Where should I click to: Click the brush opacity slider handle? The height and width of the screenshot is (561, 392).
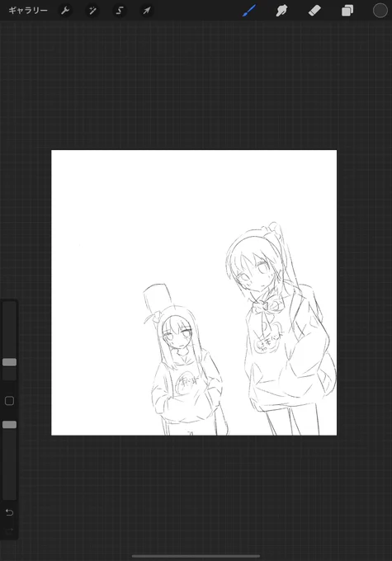(9, 425)
